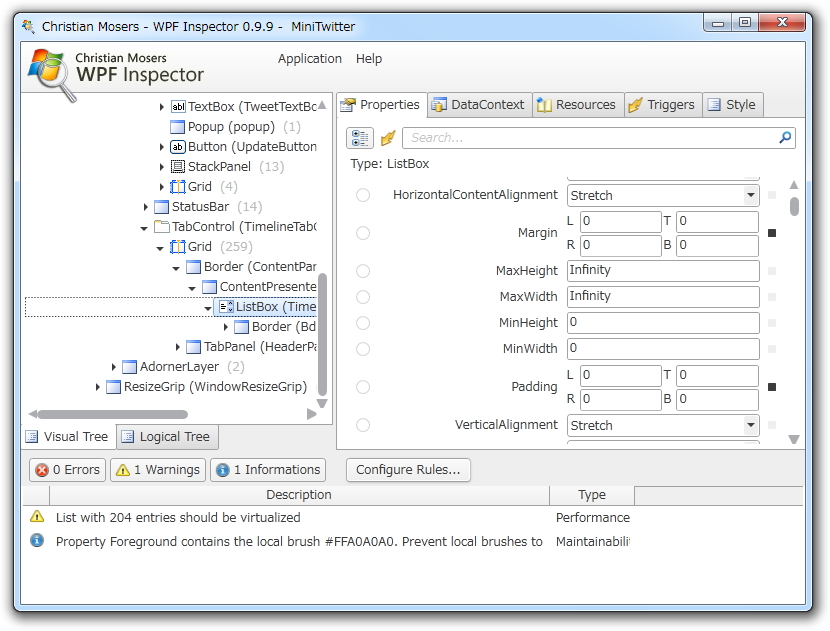Select radio button for Margin property
This screenshot has width=830, height=631.
(x=363, y=233)
